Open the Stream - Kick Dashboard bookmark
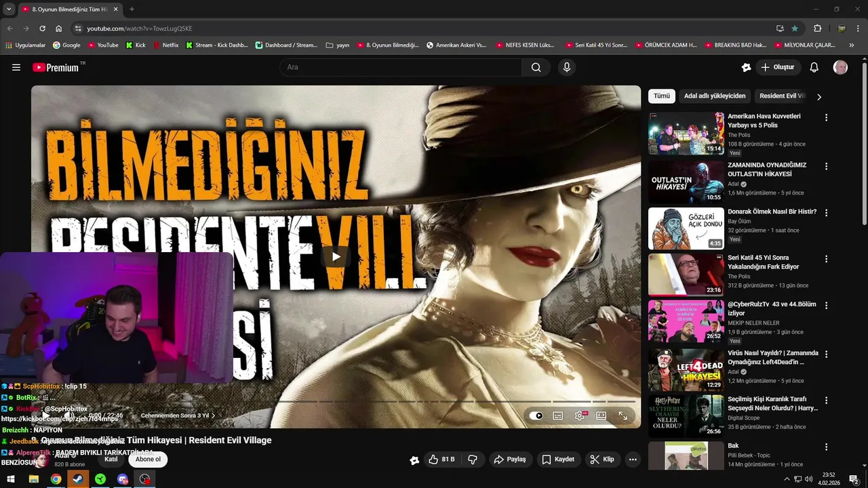This screenshot has height=488, width=868. 216,45
